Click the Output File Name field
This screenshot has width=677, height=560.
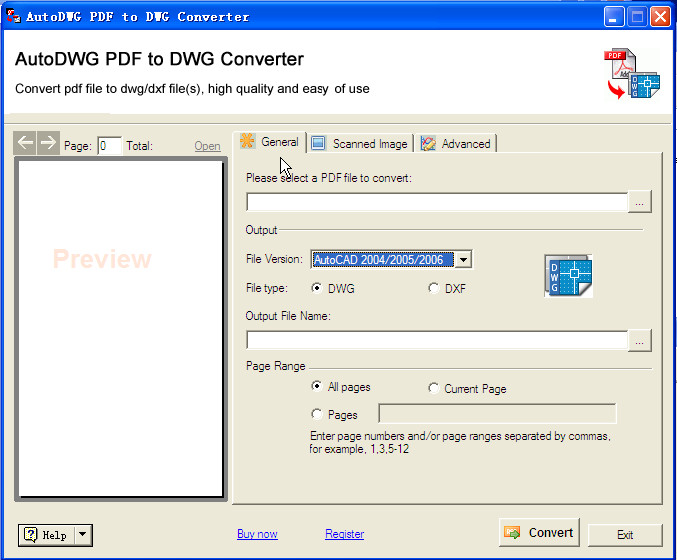(437, 340)
